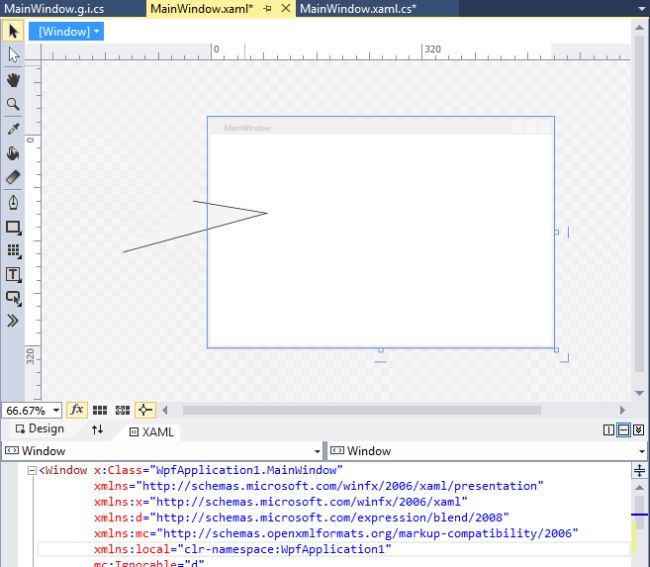Toggle snapping to gridlines
This screenshot has width=650, height=567.
pos(123,410)
